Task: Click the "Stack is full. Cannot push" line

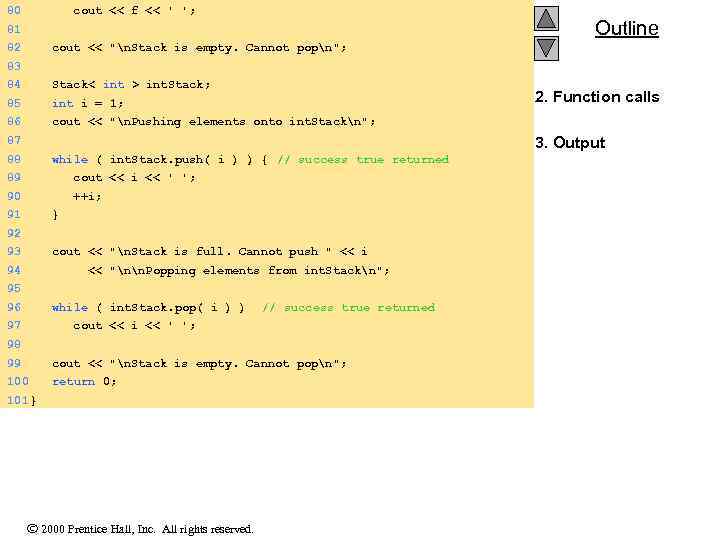Action: pos(209,252)
